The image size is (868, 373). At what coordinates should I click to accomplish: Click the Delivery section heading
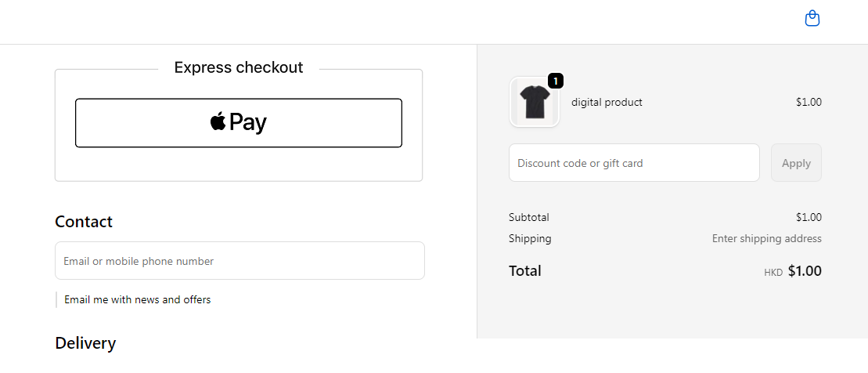tap(85, 343)
